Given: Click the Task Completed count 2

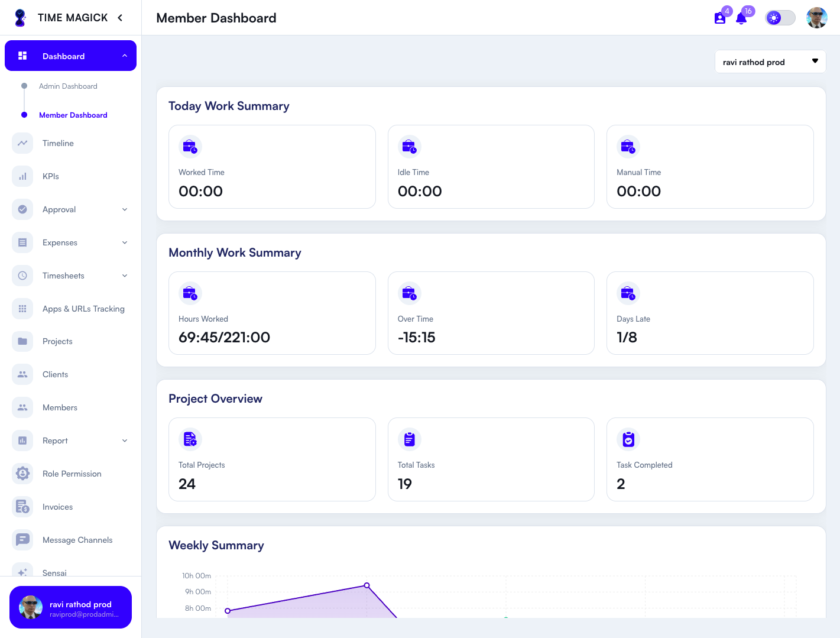Looking at the screenshot, I should pyautogui.click(x=621, y=484).
